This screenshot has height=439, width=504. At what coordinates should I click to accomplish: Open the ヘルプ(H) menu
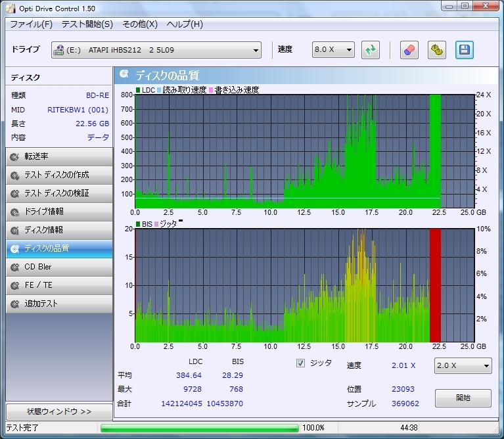(185, 24)
